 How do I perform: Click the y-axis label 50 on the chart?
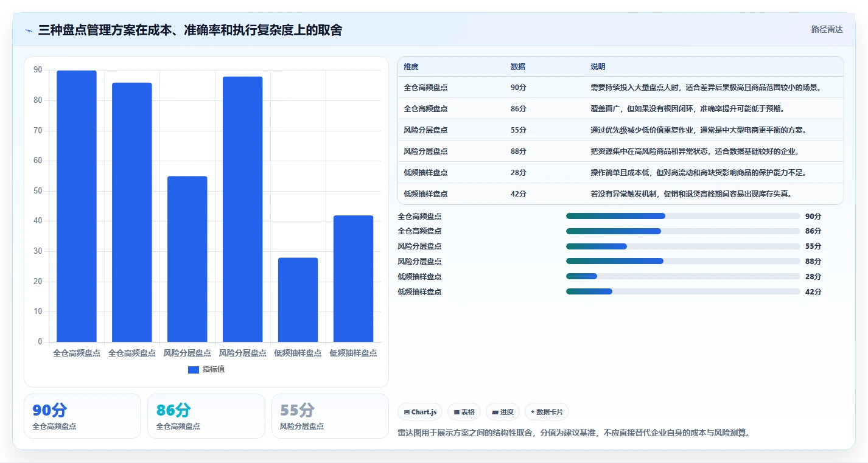(38, 191)
